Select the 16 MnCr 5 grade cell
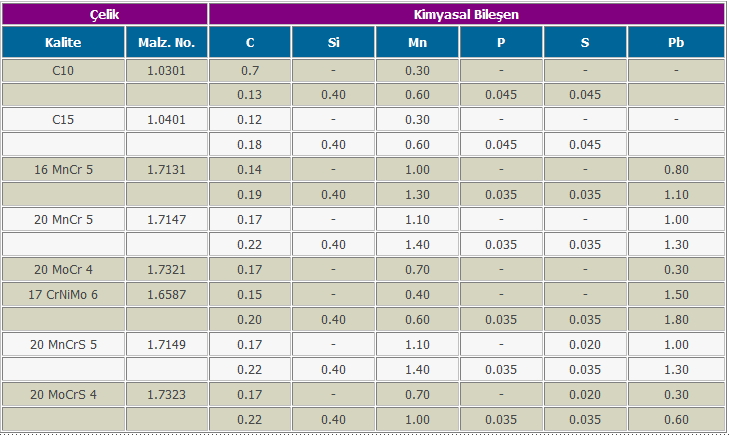This screenshot has width=729, height=435. (63, 170)
